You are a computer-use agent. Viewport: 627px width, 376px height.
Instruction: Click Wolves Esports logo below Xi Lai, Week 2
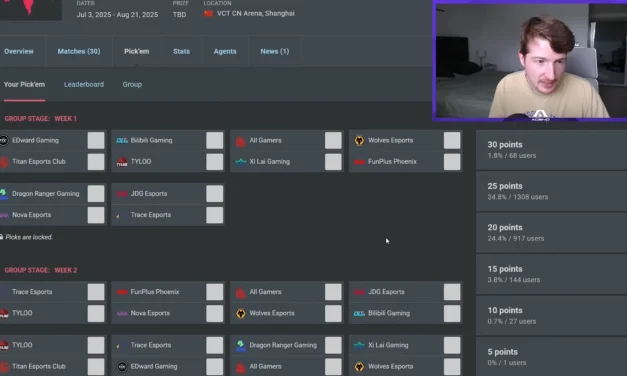[x=359, y=366]
